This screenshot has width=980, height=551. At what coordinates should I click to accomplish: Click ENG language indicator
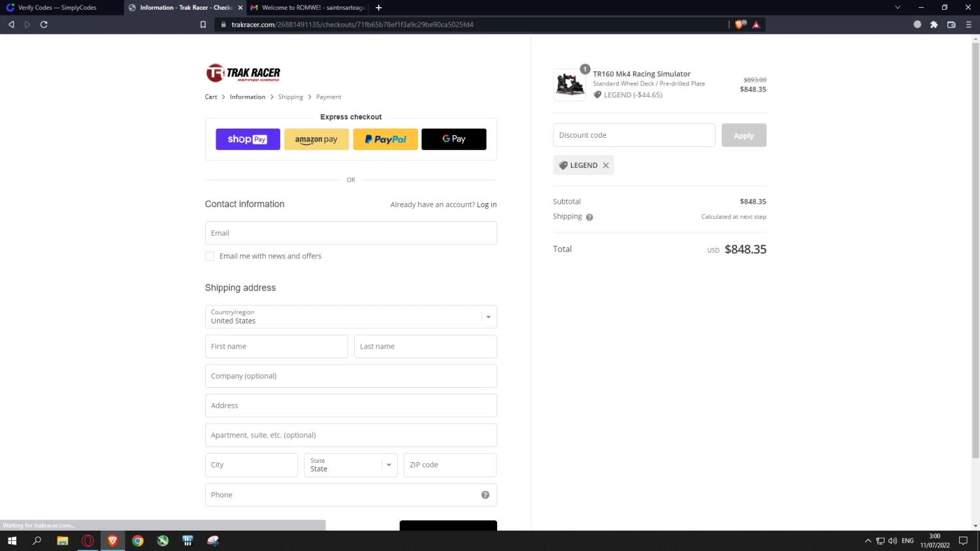point(907,541)
